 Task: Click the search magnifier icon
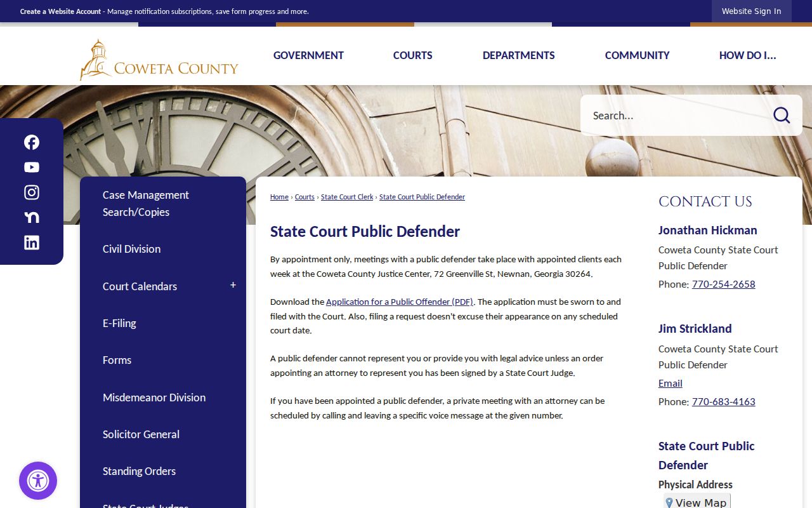pos(782,116)
